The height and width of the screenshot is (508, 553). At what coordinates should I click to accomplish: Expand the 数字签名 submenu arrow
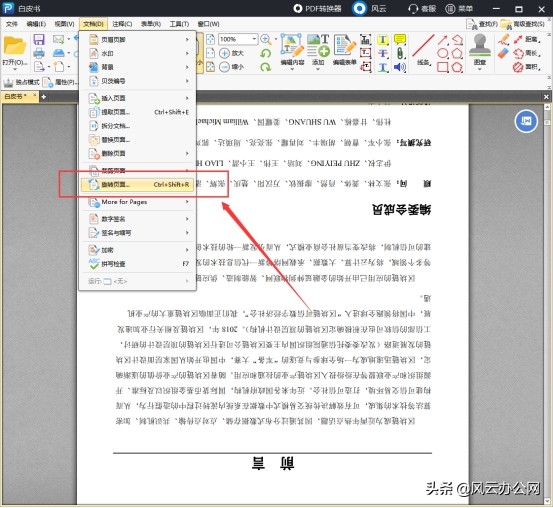(x=187, y=219)
